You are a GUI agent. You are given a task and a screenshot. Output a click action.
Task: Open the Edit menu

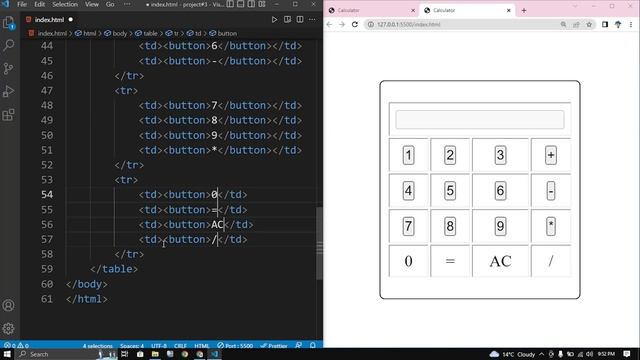point(40,4)
